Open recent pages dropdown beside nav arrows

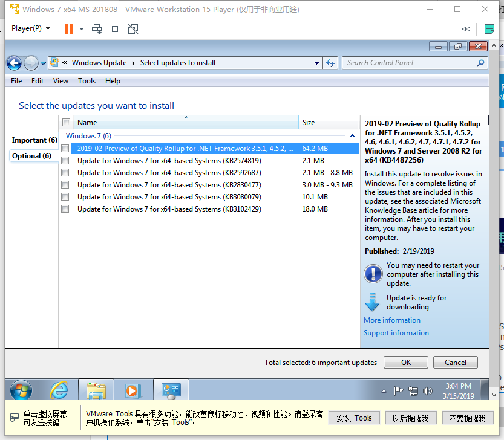click(x=43, y=63)
